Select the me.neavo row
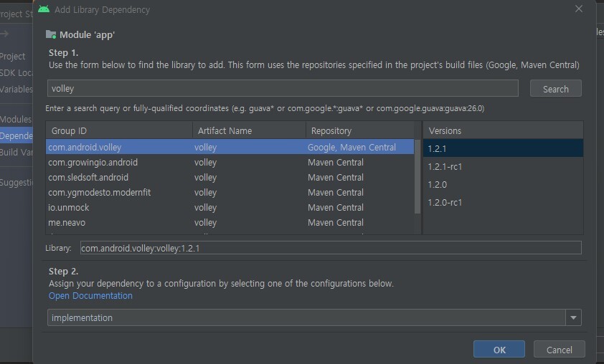 (x=230, y=222)
